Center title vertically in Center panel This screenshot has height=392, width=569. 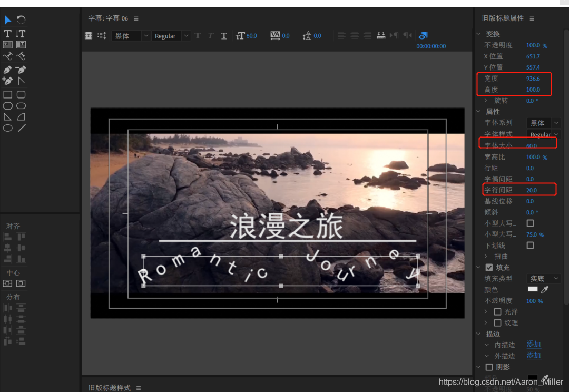coord(7,283)
